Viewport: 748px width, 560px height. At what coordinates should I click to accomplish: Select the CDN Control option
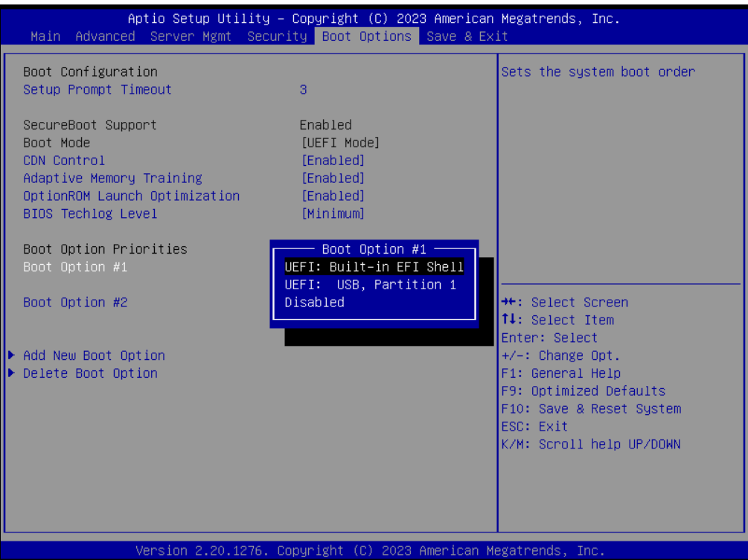coord(64,161)
